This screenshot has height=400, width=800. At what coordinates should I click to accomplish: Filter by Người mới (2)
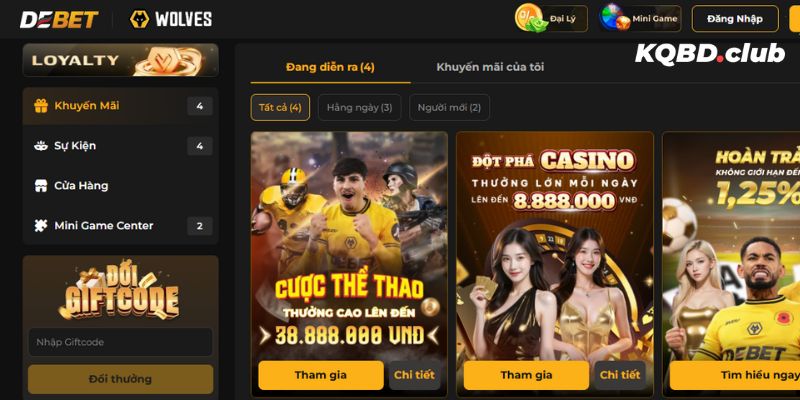[x=449, y=108]
